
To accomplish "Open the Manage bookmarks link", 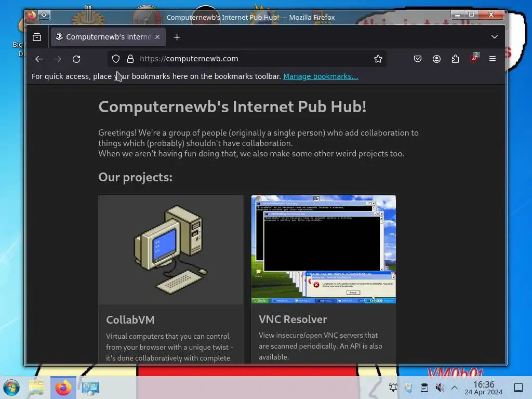I will 321,76.
